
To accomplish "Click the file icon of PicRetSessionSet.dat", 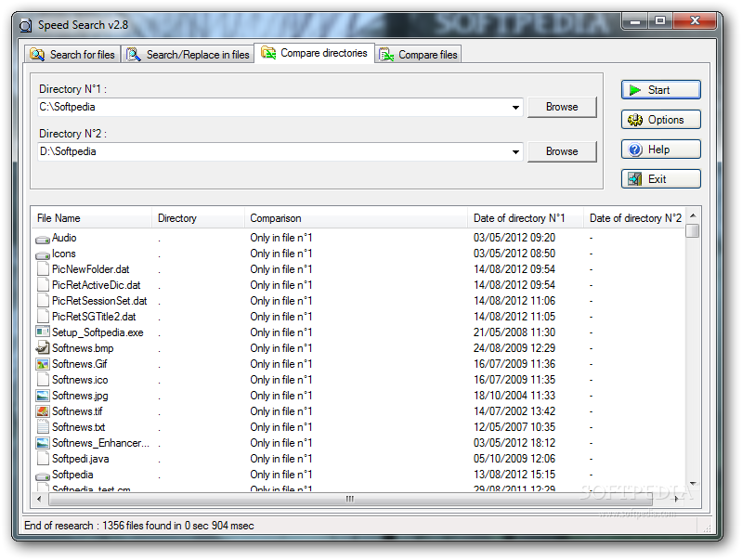I will 43,301.
